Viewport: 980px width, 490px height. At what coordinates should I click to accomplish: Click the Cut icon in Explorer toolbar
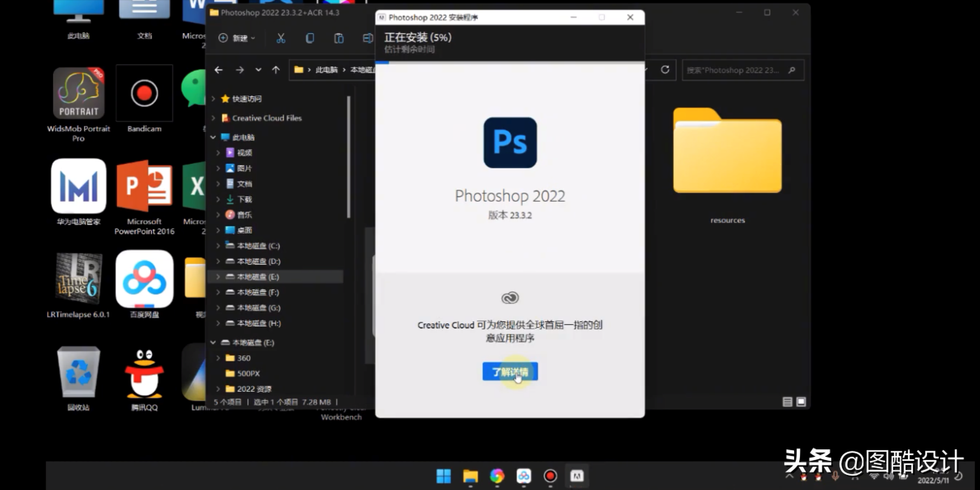click(x=280, y=38)
